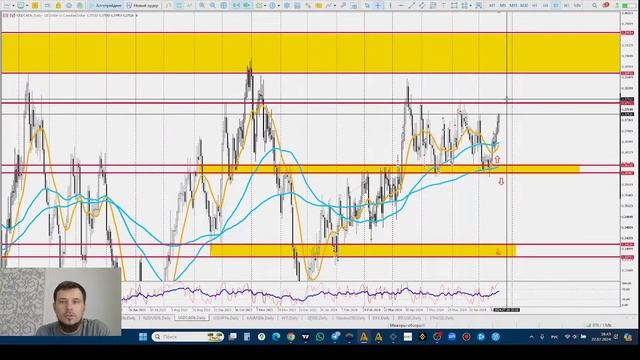This screenshot has height=360, width=640.
Task: Switch to the Nasdaq100,Daily chart tab
Action: tap(350, 318)
